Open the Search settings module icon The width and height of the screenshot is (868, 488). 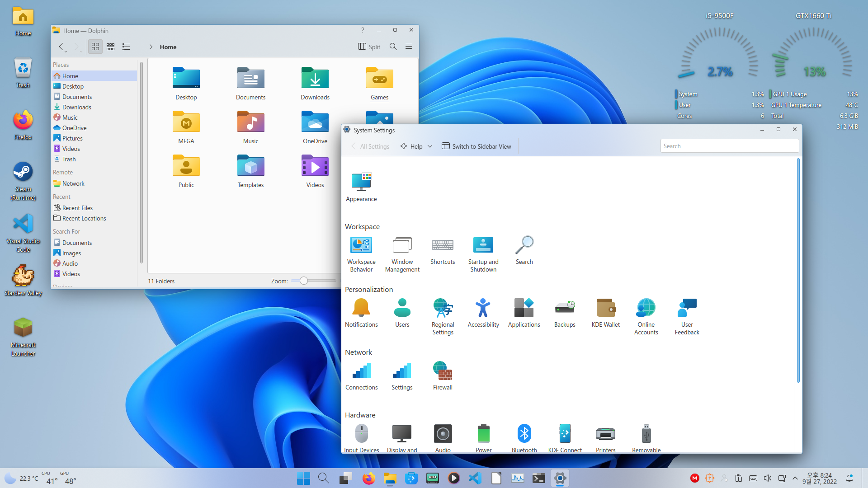(x=524, y=250)
